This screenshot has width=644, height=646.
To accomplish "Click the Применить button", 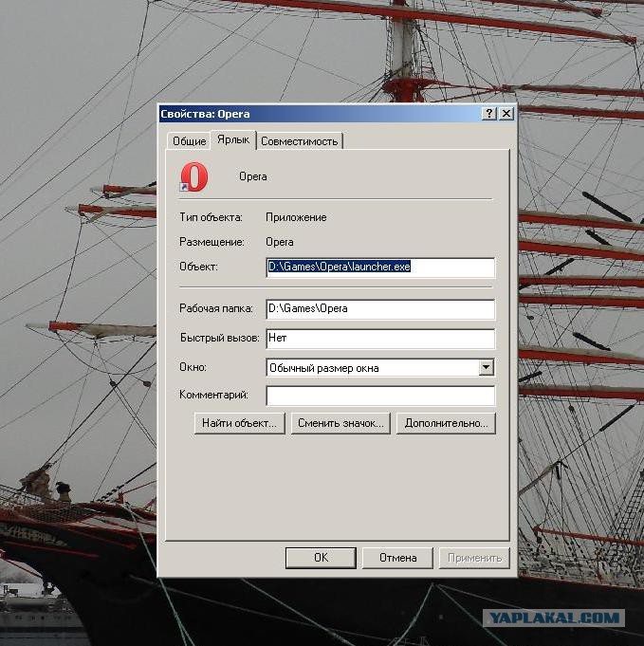I will point(474,558).
